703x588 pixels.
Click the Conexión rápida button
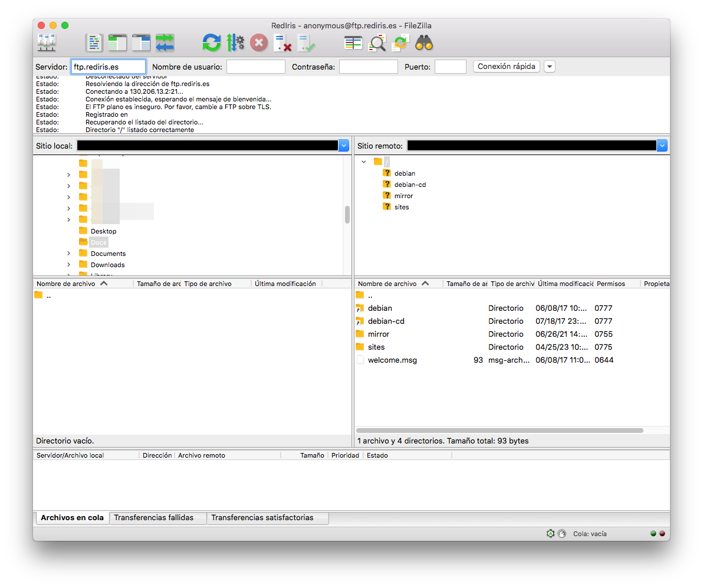click(507, 67)
